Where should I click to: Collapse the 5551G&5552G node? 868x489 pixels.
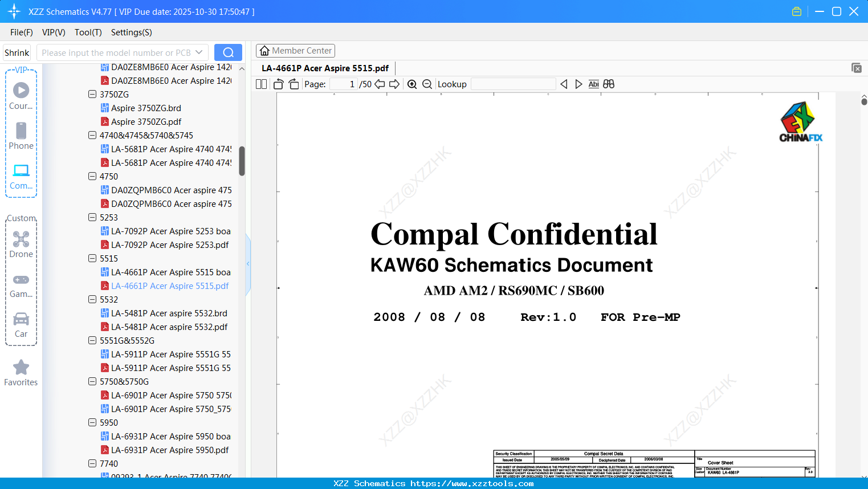click(92, 340)
